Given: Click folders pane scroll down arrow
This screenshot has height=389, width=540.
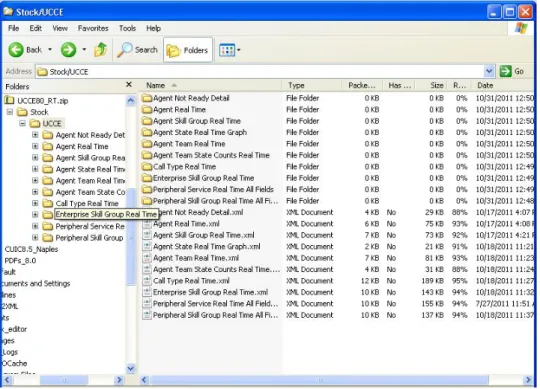Looking at the screenshot, I should pyautogui.click(x=131, y=369).
